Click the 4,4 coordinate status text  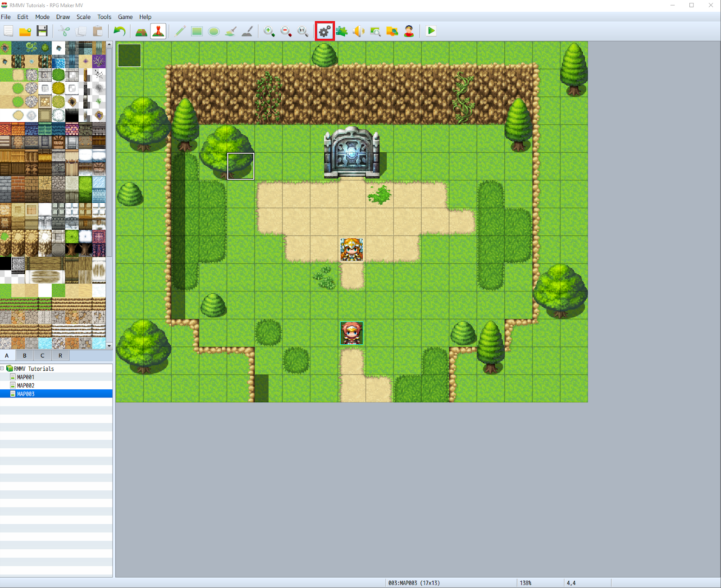pyautogui.click(x=571, y=583)
